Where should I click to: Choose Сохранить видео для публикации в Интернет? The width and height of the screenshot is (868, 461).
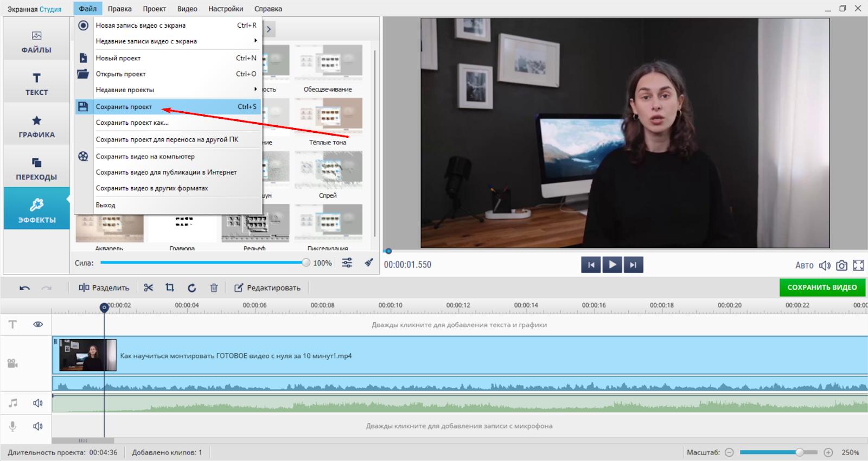coord(168,172)
